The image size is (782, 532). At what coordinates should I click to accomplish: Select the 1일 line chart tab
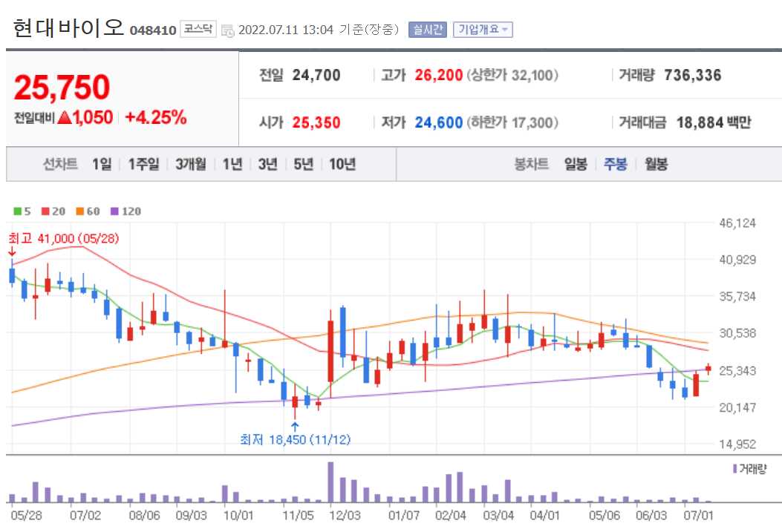click(x=102, y=164)
